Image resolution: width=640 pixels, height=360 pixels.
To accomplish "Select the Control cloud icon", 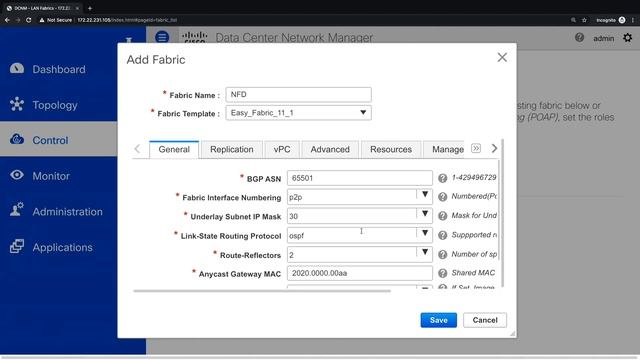I will click(x=17, y=140).
